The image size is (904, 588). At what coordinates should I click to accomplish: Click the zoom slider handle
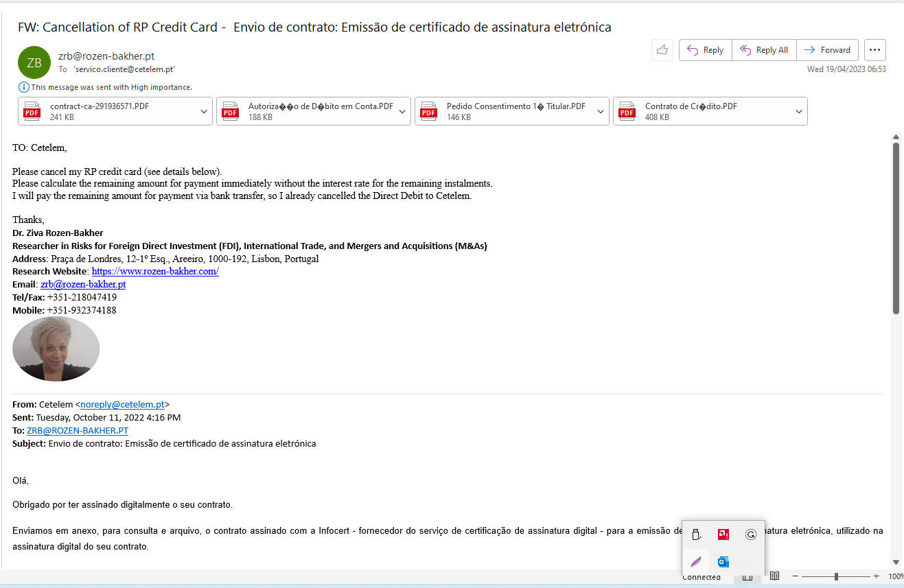coord(836,576)
